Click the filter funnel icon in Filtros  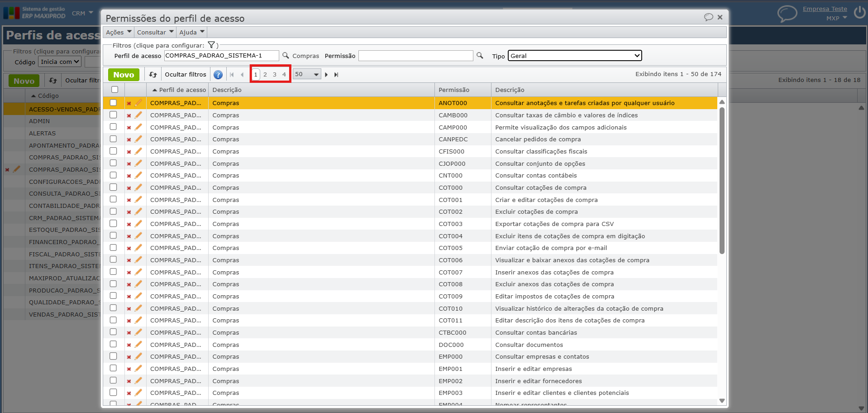click(x=211, y=45)
